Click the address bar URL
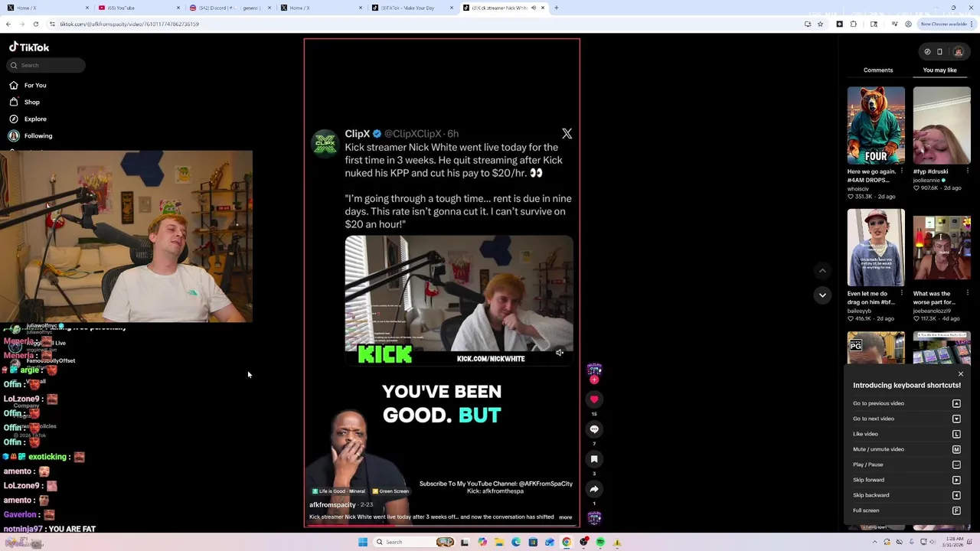Viewport: 980px width, 551px height. 129,24
